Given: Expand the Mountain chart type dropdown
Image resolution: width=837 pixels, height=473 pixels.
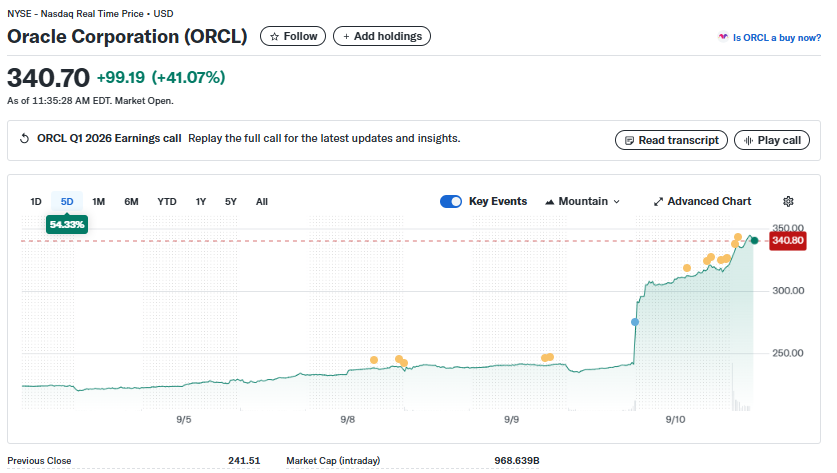Looking at the screenshot, I should coord(582,201).
